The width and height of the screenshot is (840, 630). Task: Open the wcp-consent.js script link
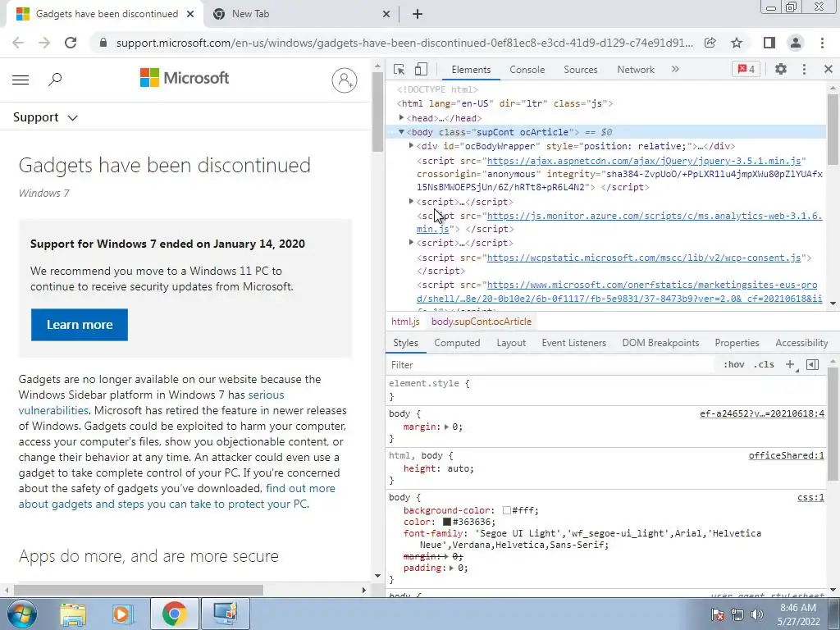coord(644,258)
